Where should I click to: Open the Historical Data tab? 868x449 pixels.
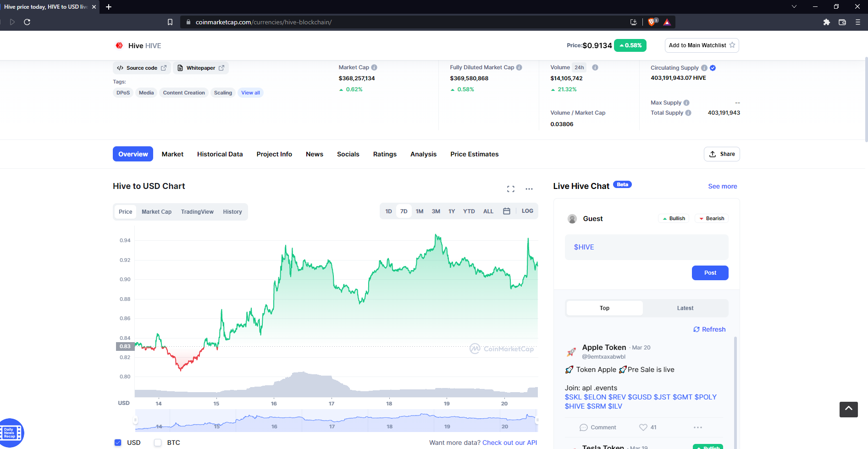point(220,154)
